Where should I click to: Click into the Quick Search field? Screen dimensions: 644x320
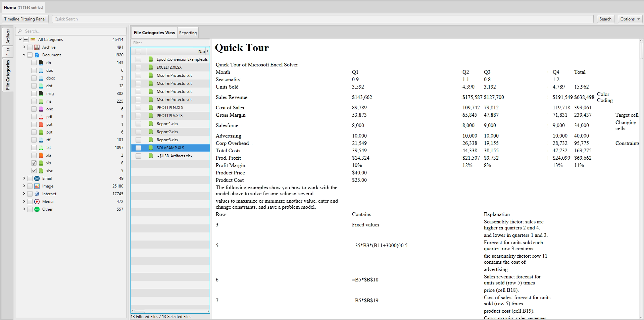tap(322, 19)
